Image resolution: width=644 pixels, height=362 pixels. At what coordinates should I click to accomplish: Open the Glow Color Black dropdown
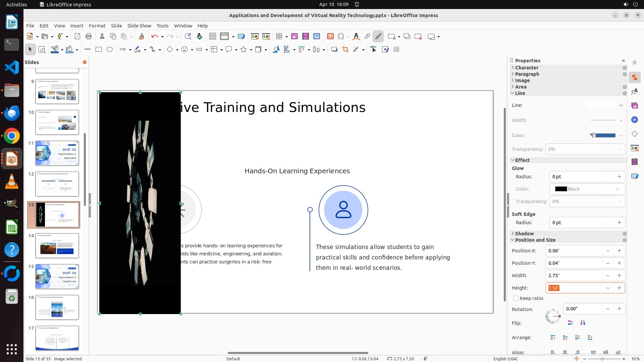click(587, 189)
